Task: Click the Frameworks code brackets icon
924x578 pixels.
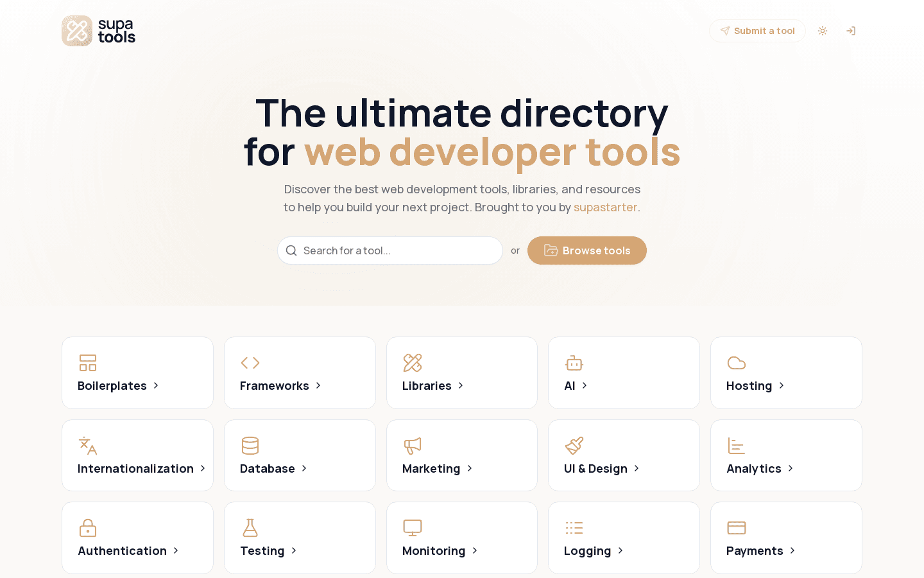Action: (250, 363)
